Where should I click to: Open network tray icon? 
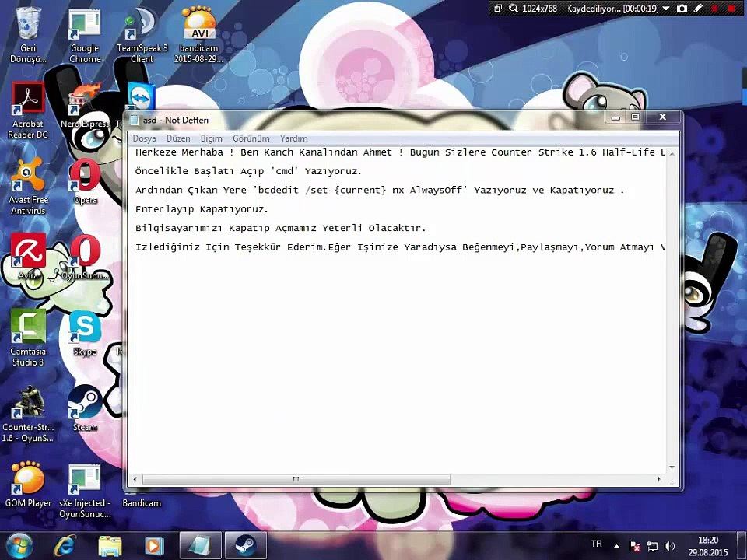pos(652,546)
